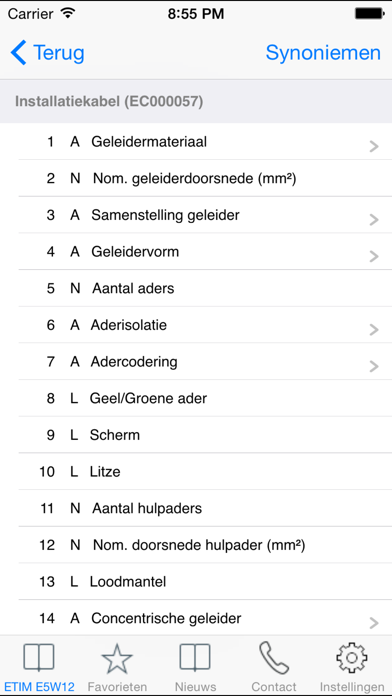Open Favorieten star icon

point(117,659)
